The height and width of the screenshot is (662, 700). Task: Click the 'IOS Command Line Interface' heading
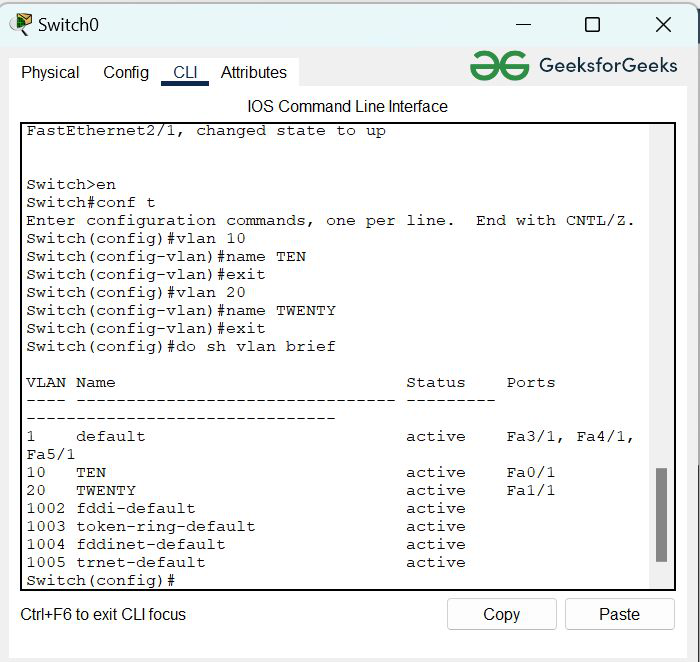click(347, 106)
